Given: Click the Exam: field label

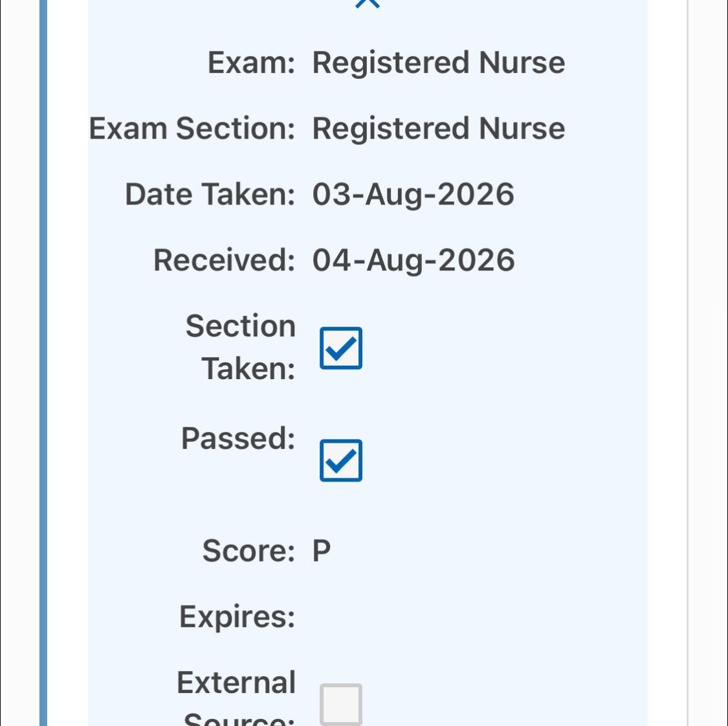Looking at the screenshot, I should pos(251,62).
